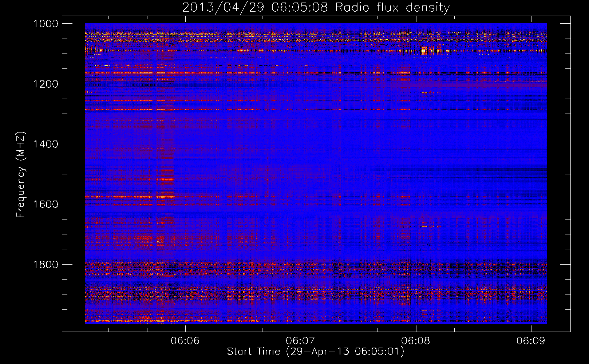Screen dimensions: 589x364
Task: Click the 06:08 time tick label
Action: 416,341
